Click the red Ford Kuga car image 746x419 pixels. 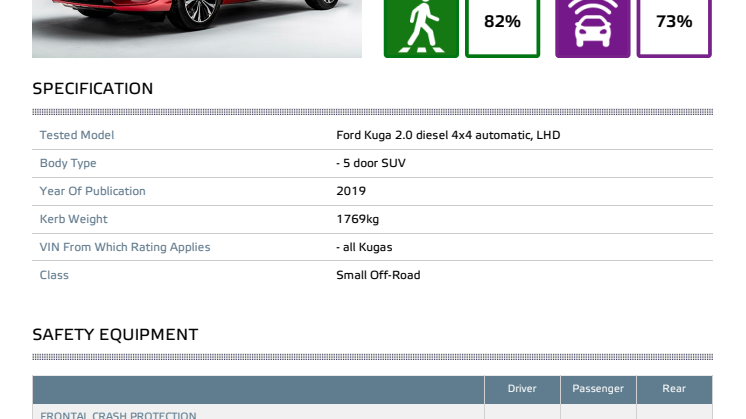[x=197, y=29]
